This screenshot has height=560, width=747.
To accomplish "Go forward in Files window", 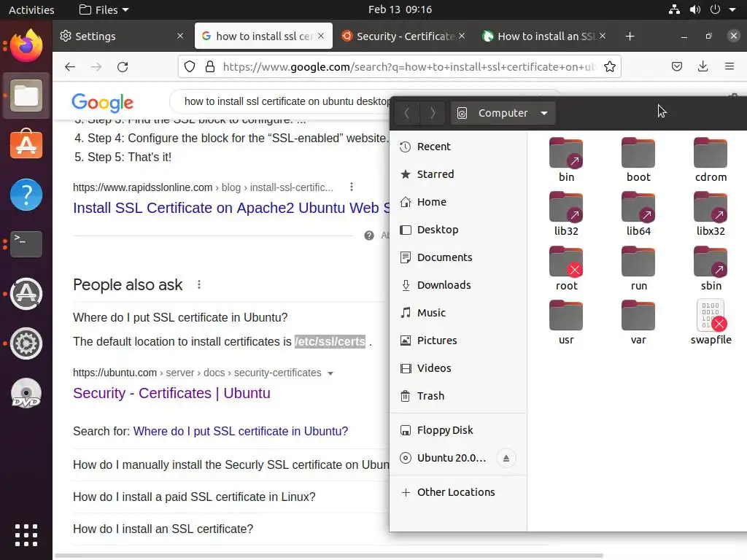I will coord(432,113).
